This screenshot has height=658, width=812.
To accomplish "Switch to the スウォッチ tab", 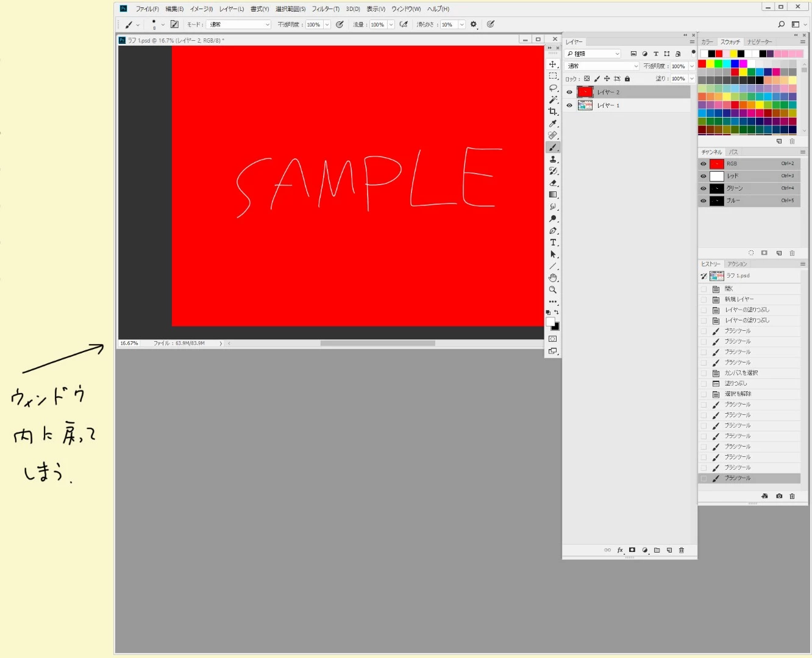I will coord(730,42).
